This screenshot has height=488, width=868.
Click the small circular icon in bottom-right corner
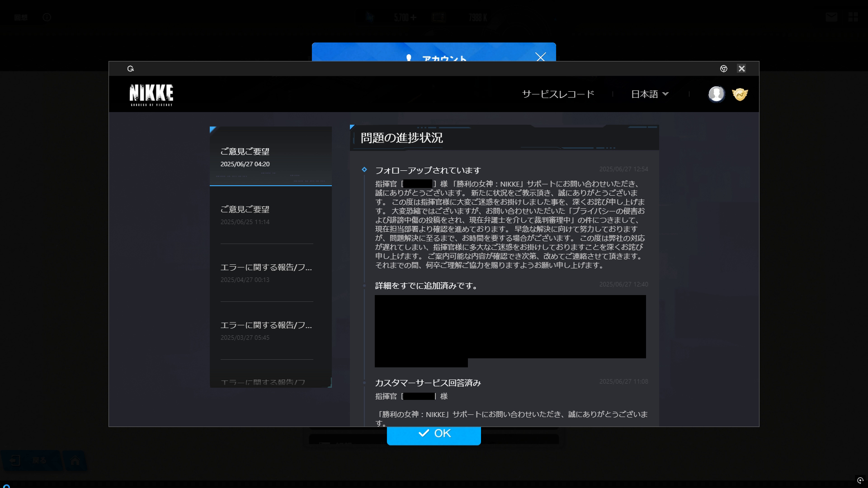pyautogui.click(x=860, y=480)
